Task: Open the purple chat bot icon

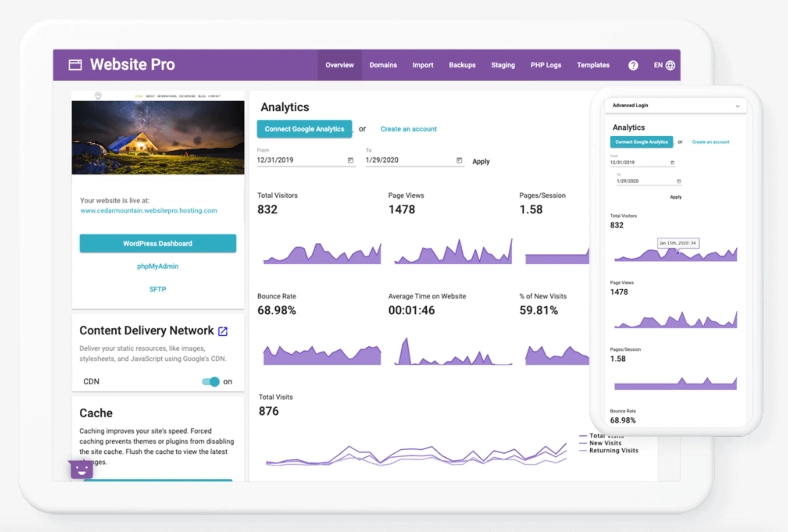Action: click(x=81, y=470)
